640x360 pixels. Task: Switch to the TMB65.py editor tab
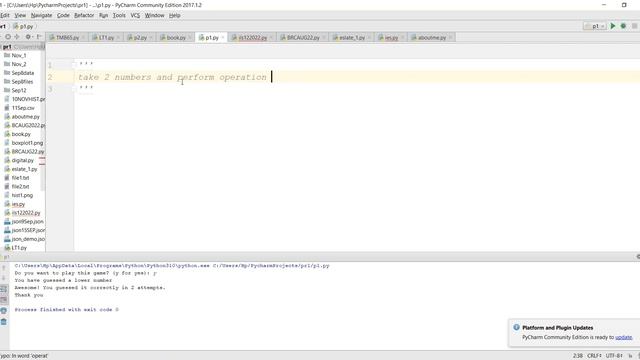67,38
